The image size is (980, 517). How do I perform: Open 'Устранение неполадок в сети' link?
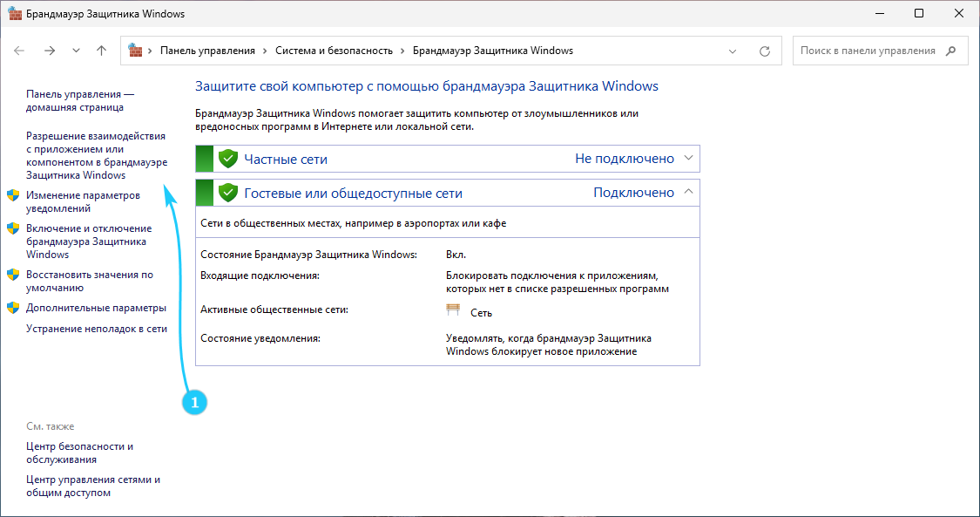tap(96, 329)
